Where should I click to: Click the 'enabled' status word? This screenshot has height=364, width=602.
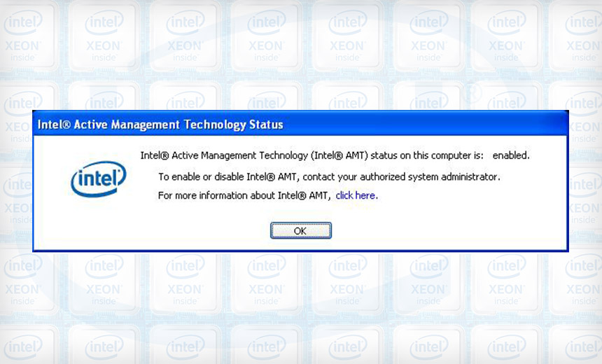(511, 156)
